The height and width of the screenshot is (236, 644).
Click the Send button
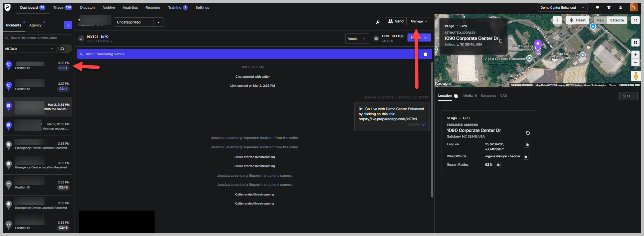pos(395,21)
